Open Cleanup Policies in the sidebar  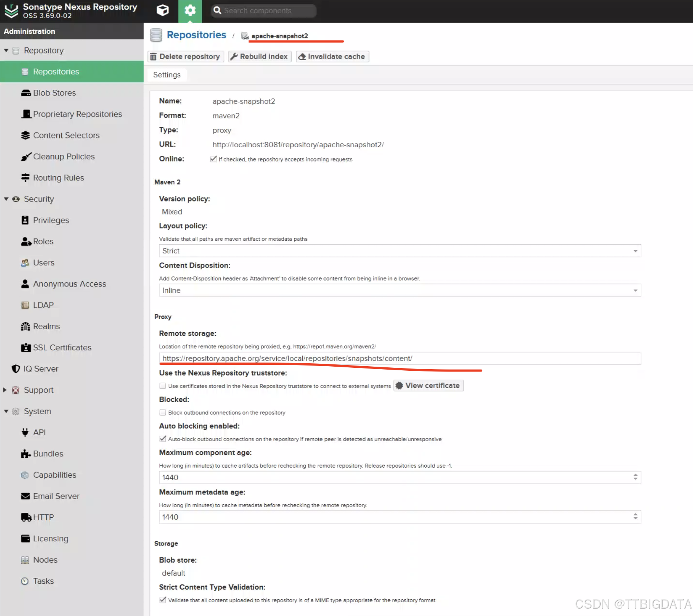click(x=72, y=157)
